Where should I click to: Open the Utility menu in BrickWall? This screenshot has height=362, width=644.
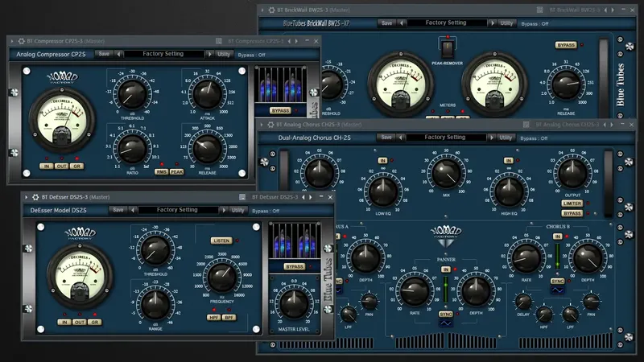point(506,23)
